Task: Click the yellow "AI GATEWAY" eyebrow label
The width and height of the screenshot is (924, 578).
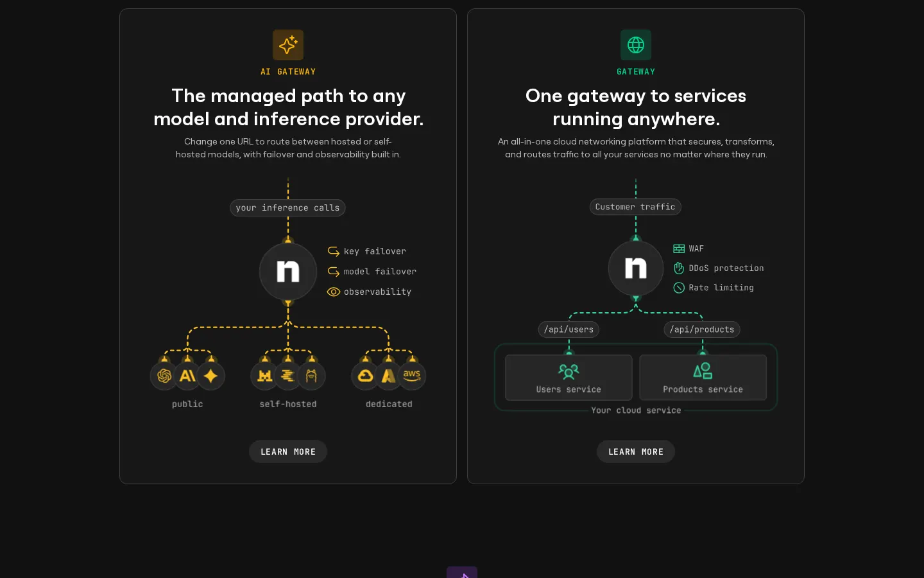Action: (x=288, y=72)
